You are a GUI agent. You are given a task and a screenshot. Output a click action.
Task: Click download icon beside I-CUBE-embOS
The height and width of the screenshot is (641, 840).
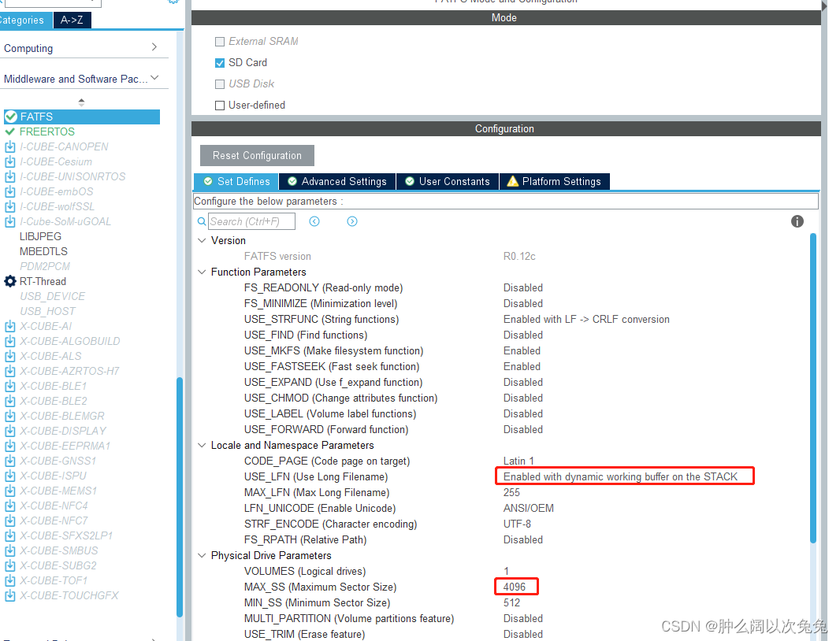click(x=9, y=191)
